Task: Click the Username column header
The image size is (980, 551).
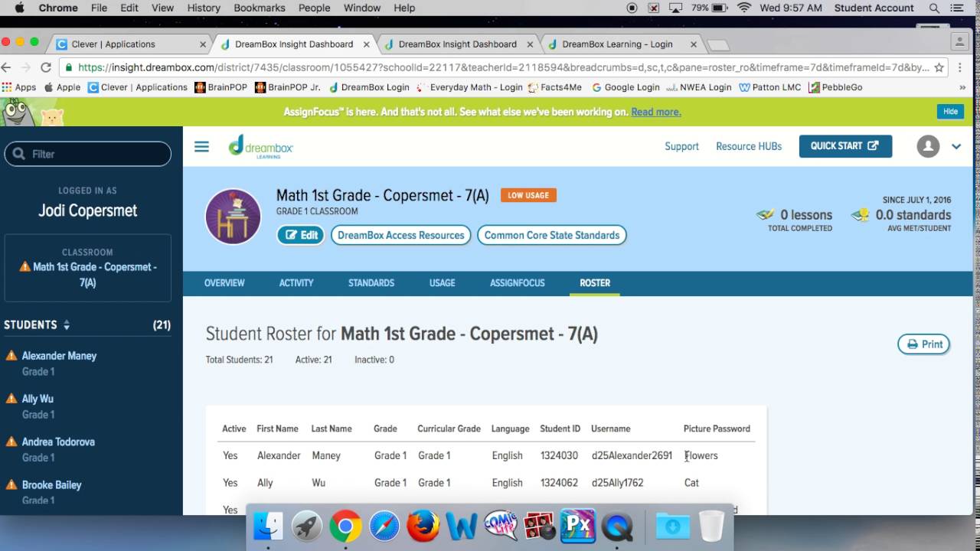Action: click(611, 429)
